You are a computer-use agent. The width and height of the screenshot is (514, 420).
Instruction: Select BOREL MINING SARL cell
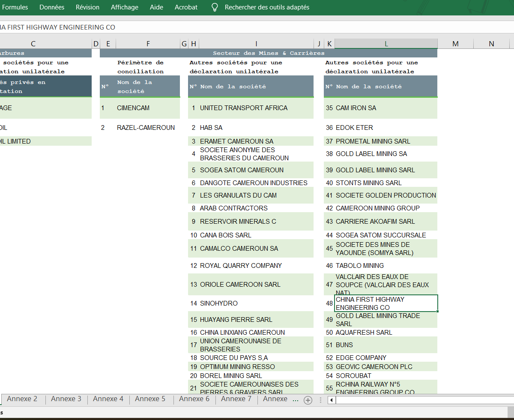click(x=256, y=376)
